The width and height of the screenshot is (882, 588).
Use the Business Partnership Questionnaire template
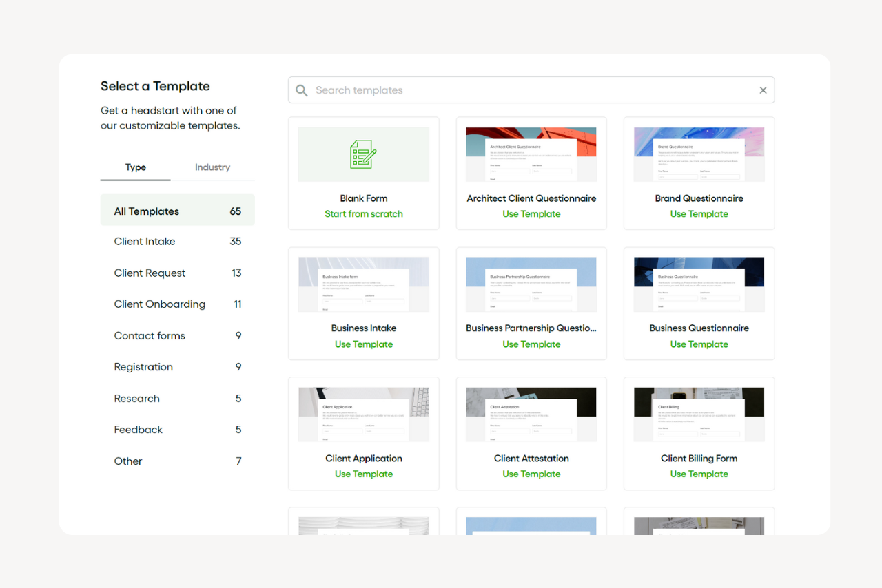click(x=531, y=344)
